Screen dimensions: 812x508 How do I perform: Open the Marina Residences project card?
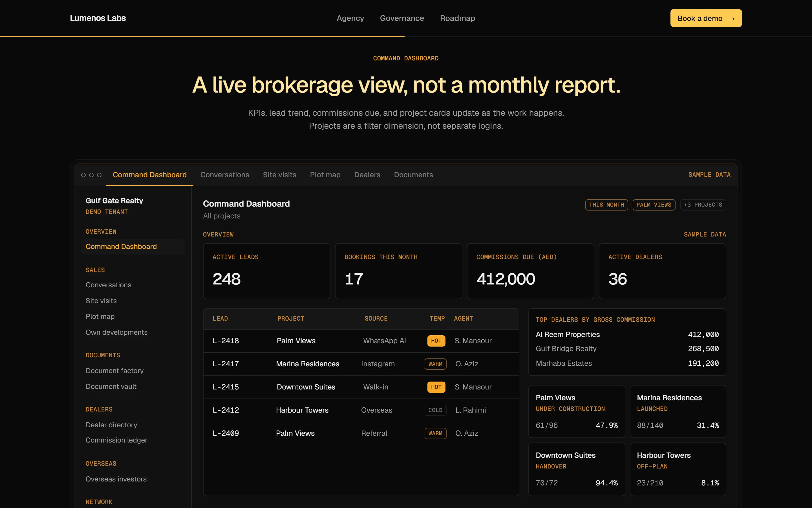click(678, 411)
